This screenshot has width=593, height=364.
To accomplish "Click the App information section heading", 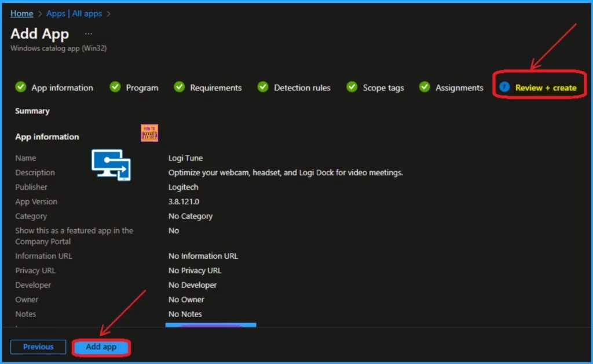I will click(x=47, y=137).
